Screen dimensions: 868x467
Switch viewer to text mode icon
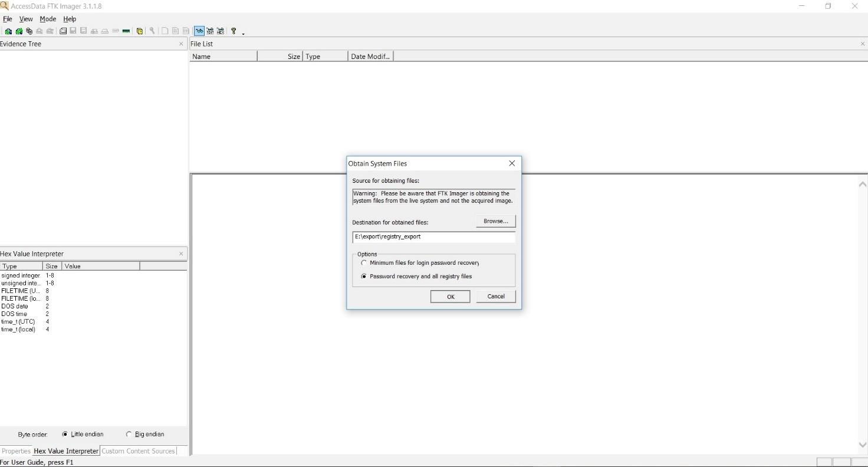(x=210, y=31)
